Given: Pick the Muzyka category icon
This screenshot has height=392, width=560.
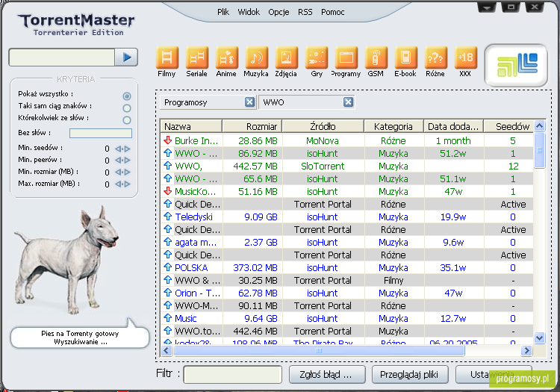Looking at the screenshot, I should click(x=256, y=57).
